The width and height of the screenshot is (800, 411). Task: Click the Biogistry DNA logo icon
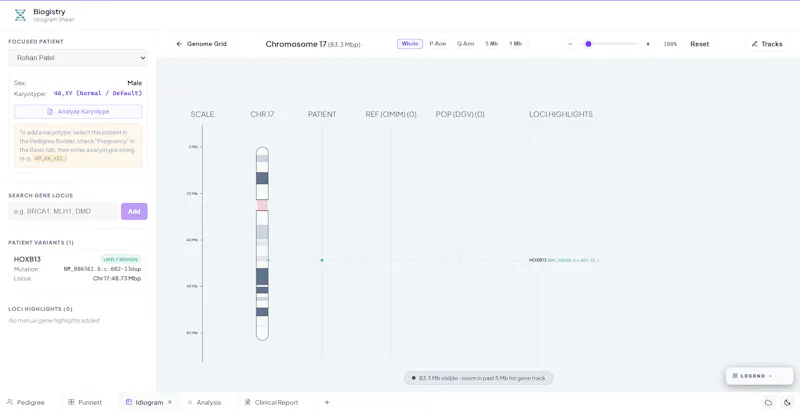click(20, 15)
